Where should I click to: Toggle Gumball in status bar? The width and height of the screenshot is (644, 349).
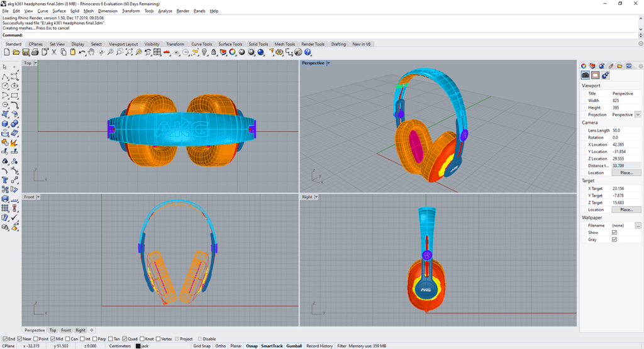tap(294, 346)
